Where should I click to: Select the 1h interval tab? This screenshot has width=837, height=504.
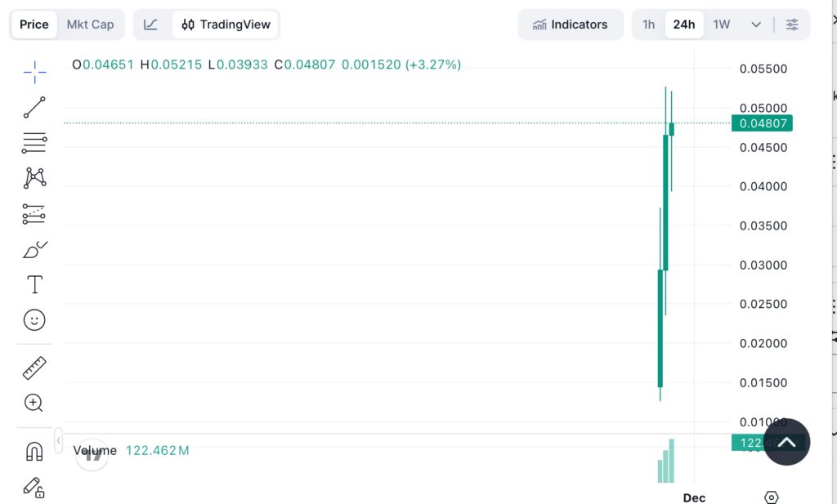[648, 25]
